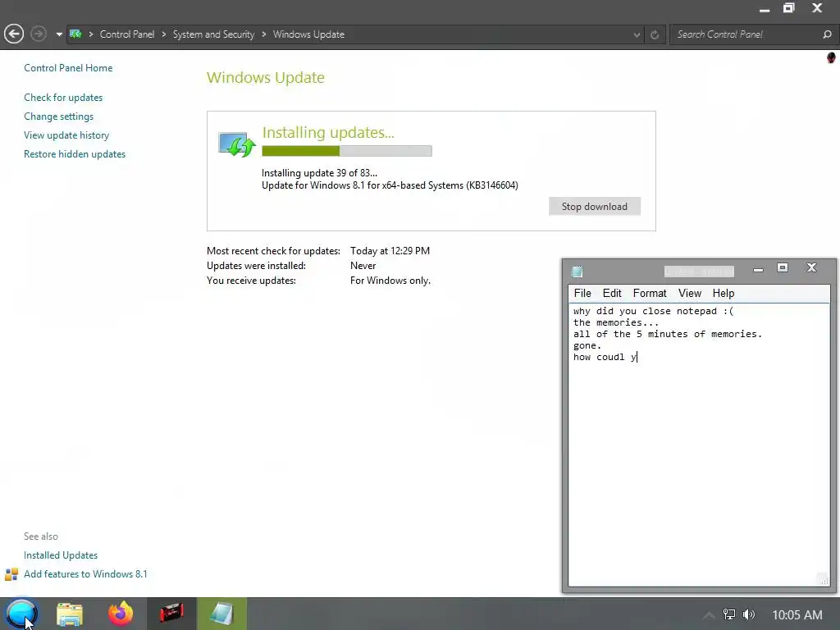Switch to Notepad taskbar button
This screenshot has height=630, width=840.
tap(221, 614)
